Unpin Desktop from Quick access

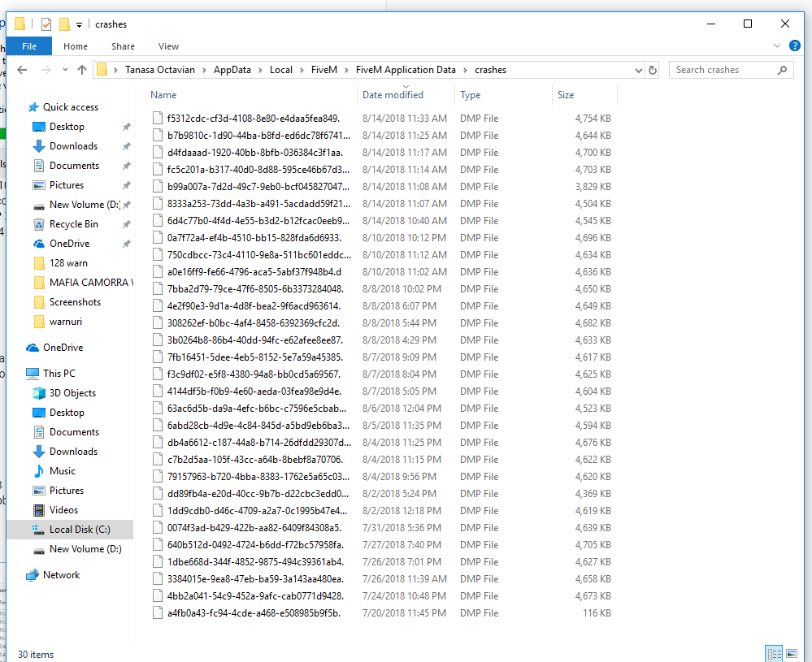pyautogui.click(x=126, y=126)
